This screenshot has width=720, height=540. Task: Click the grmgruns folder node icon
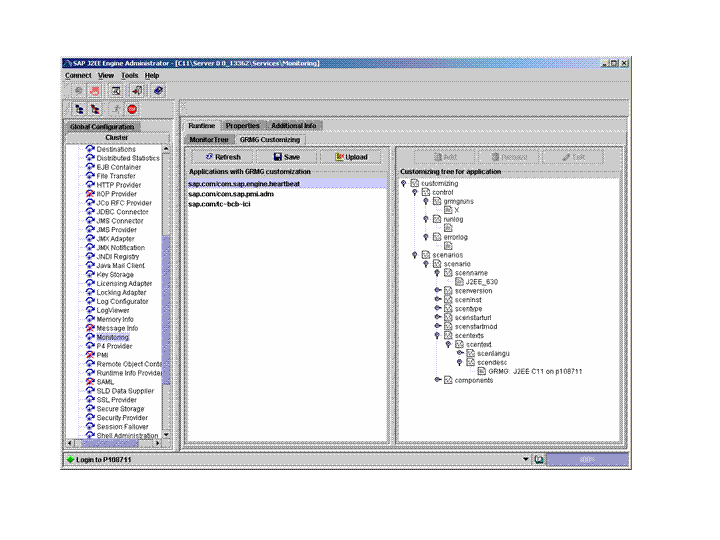(x=437, y=201)
